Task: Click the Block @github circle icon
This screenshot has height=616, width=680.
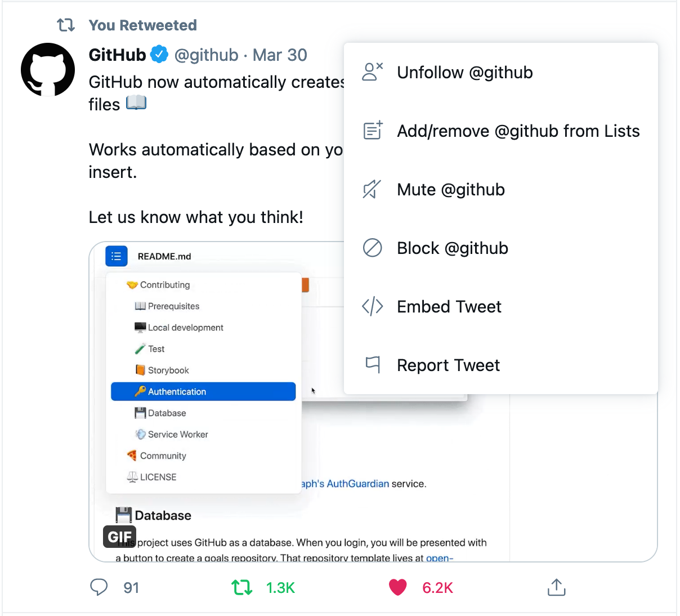Action: click(372, 248)
